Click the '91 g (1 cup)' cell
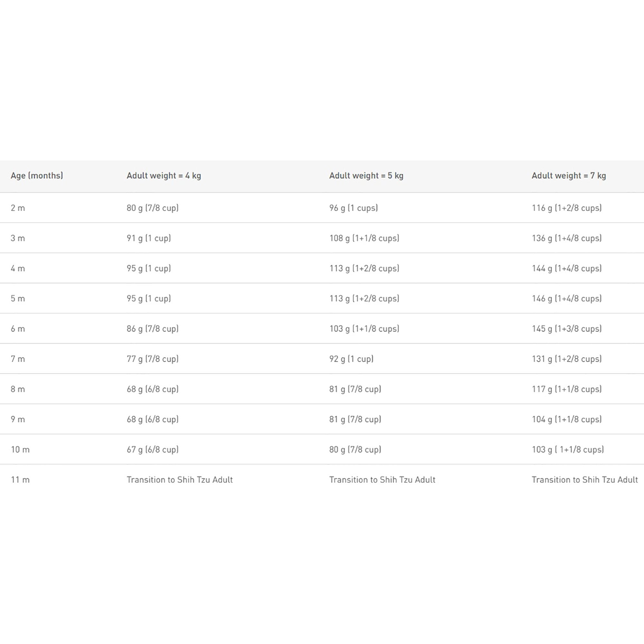Viewport: 644px width, 644px height. [x=149, y=238]
